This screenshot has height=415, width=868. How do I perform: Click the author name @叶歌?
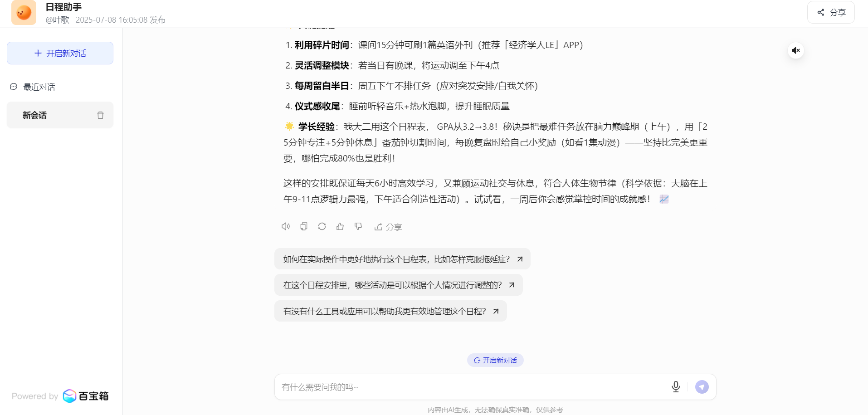tap(57, 20)
